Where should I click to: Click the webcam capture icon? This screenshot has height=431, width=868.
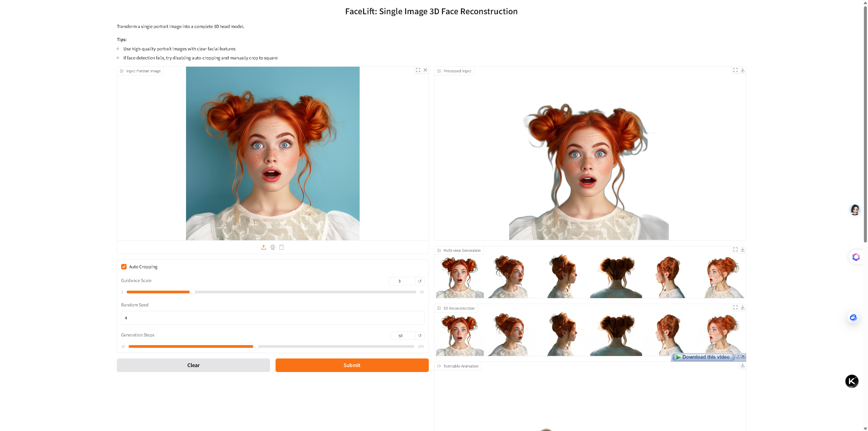(x=273, y=247)
